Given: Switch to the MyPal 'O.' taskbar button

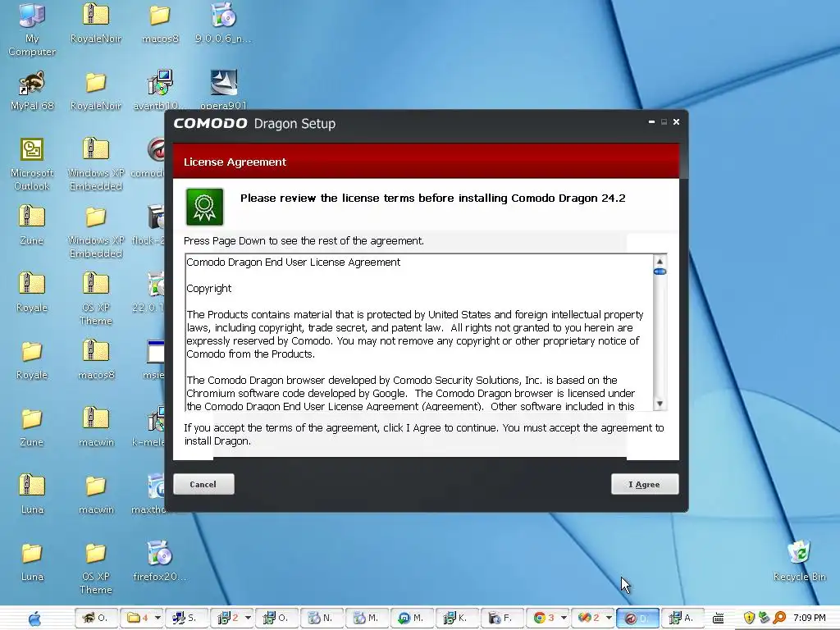Looking at the screenshot, I should [96, 619].
